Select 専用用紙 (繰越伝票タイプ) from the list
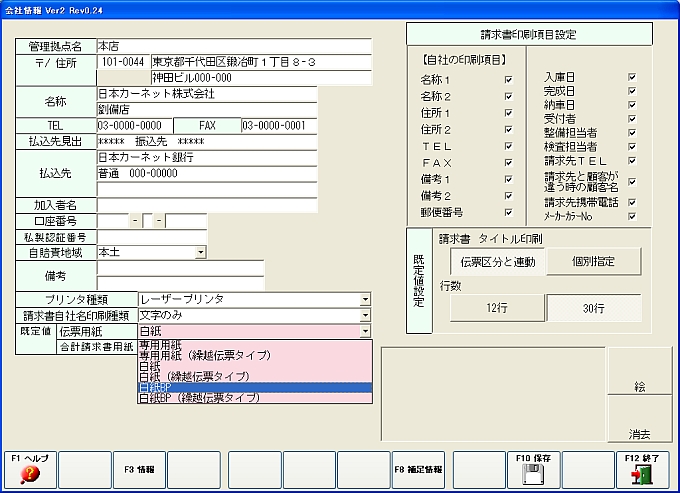Screen dimensions: 680x493 coord(201,355)
